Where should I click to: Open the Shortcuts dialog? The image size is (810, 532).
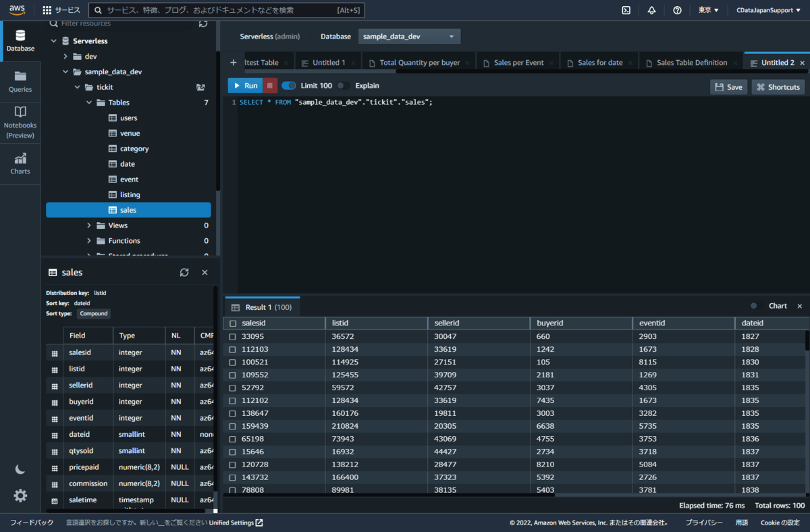click(778, 86)
